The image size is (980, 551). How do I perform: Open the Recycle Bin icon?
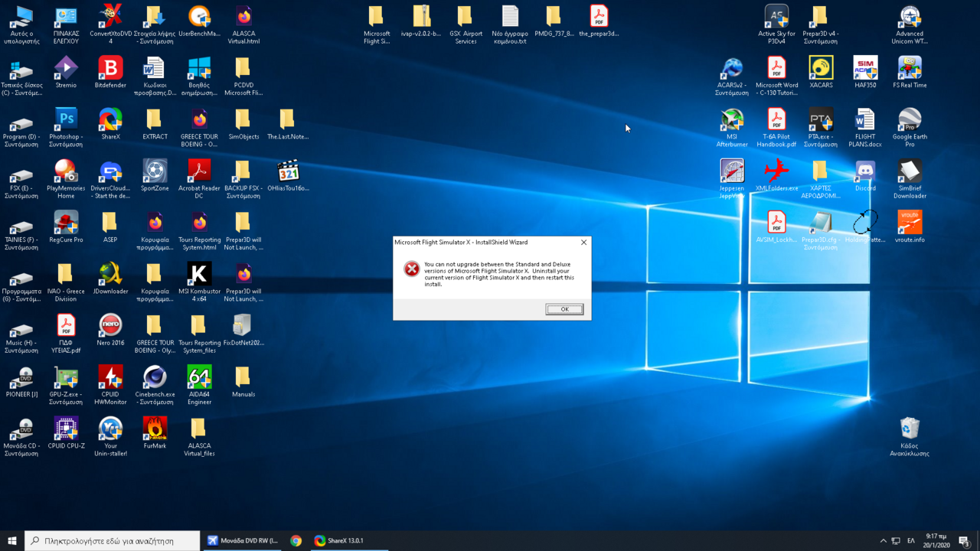[x=910, y=436]
